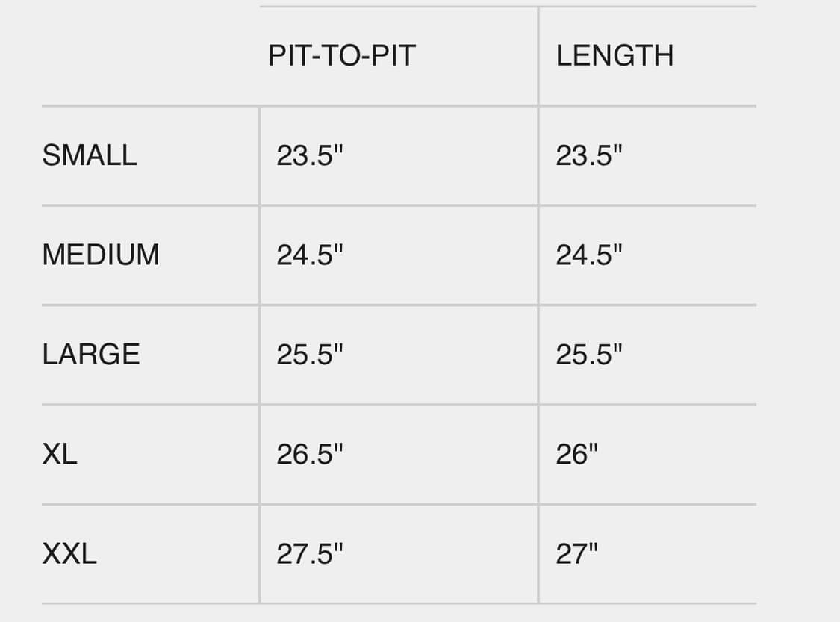Click the Large length value 25.5"

point(588,354)
